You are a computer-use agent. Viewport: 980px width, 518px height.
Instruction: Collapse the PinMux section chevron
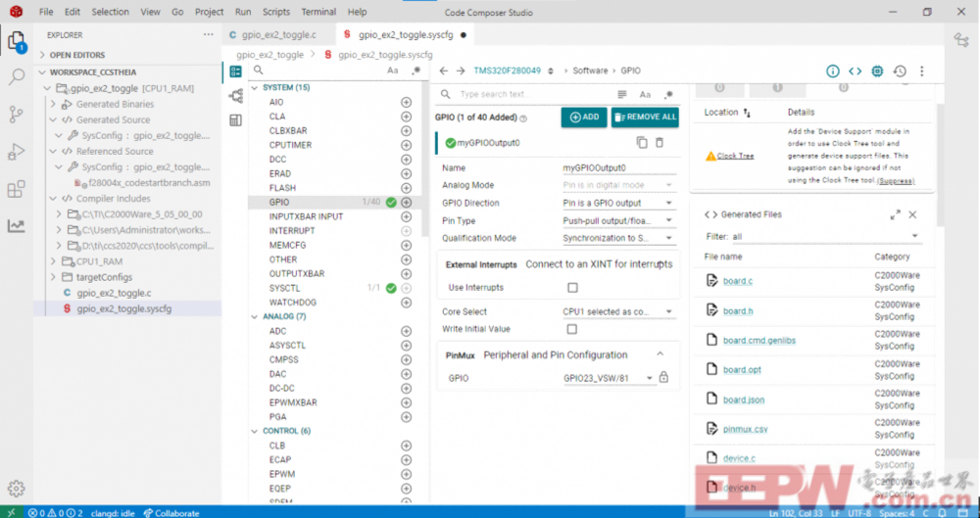(x=660, y=354)
